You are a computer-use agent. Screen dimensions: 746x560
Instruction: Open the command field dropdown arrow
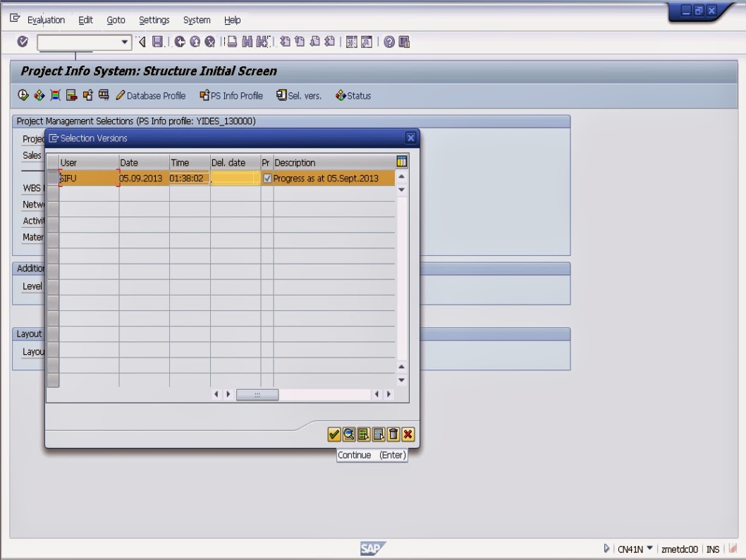125,42
